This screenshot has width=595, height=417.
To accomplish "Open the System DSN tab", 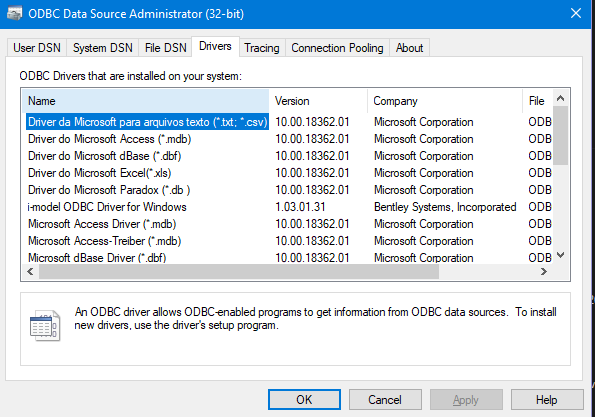I will tap(102, 48).
